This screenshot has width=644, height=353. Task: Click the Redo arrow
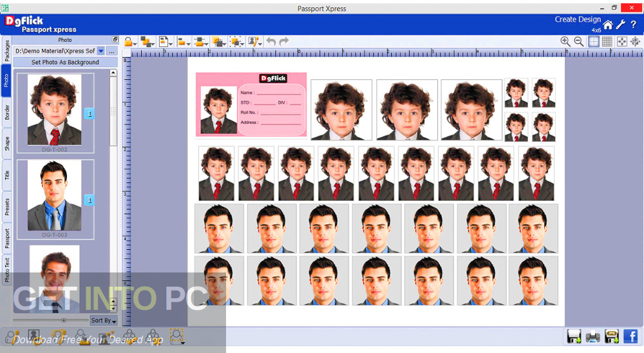[284, 41]
